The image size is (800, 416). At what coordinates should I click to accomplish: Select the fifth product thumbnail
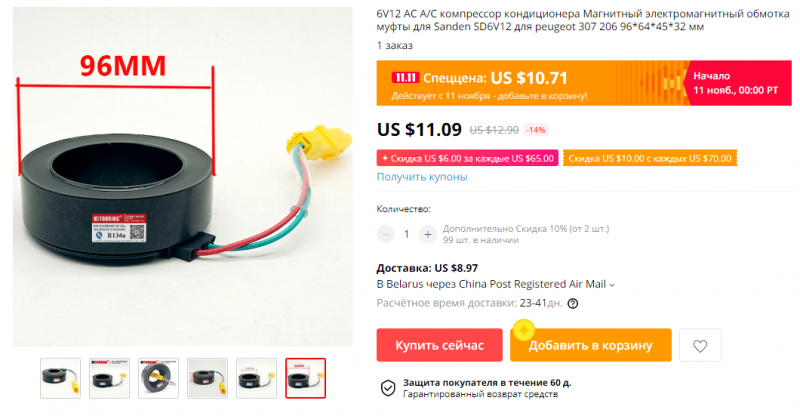tap(256, 378)
